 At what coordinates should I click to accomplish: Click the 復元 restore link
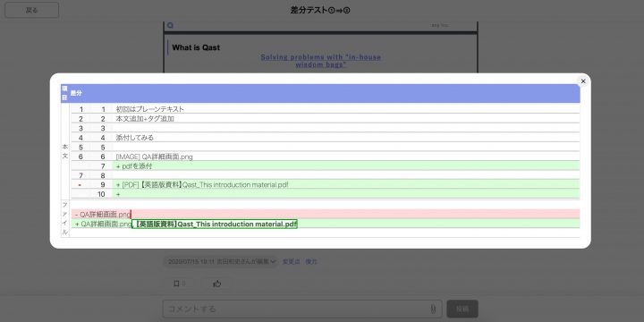(x=311, y=261)
